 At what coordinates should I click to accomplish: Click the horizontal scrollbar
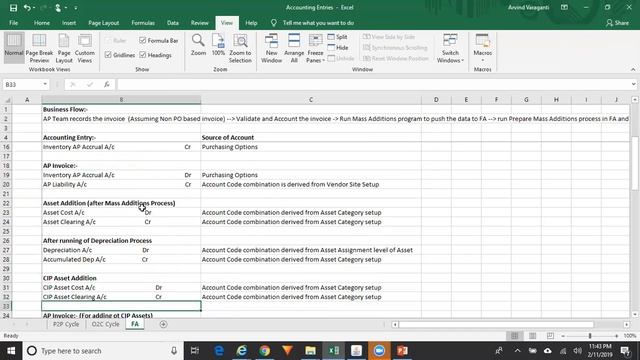coord(496,324)
